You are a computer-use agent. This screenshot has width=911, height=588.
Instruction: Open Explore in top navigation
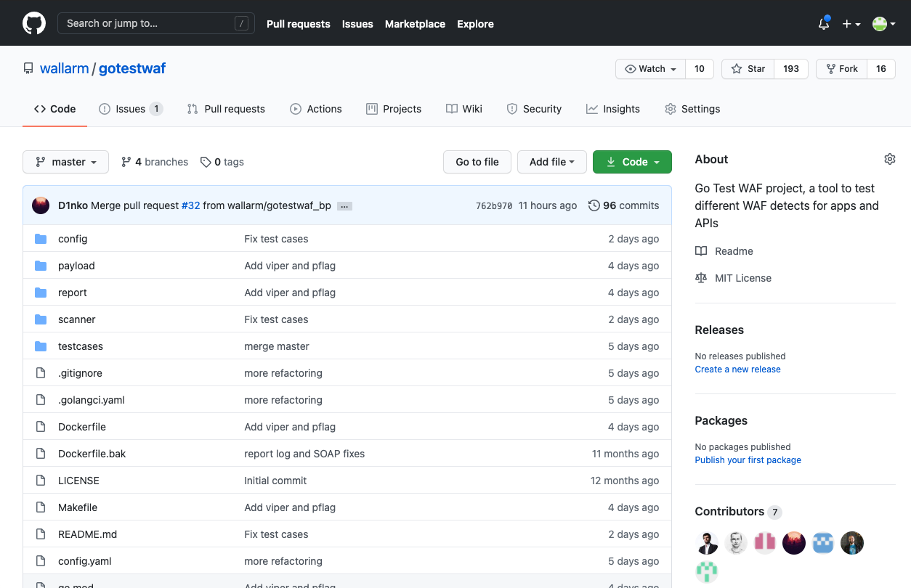(x=475, y=24)
